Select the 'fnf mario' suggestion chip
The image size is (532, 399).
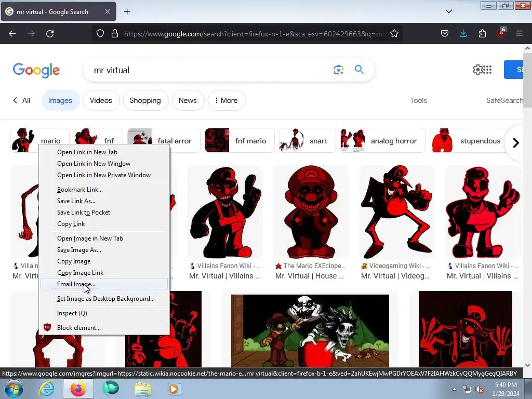[x=240, y=140]
